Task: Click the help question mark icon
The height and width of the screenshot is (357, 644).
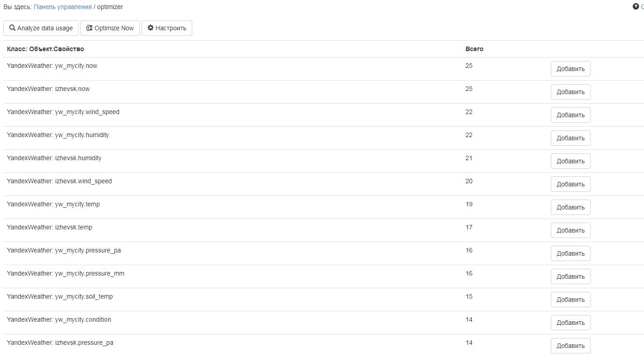Action: coord(635,7)
